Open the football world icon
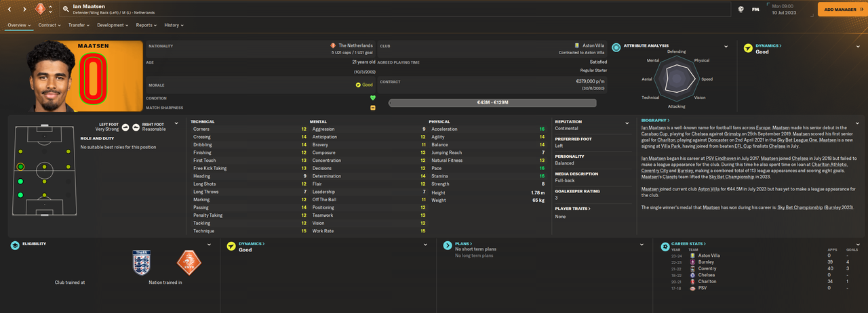Screen dimensions: 868x313 pyautogui.click(x=741, y=9)
